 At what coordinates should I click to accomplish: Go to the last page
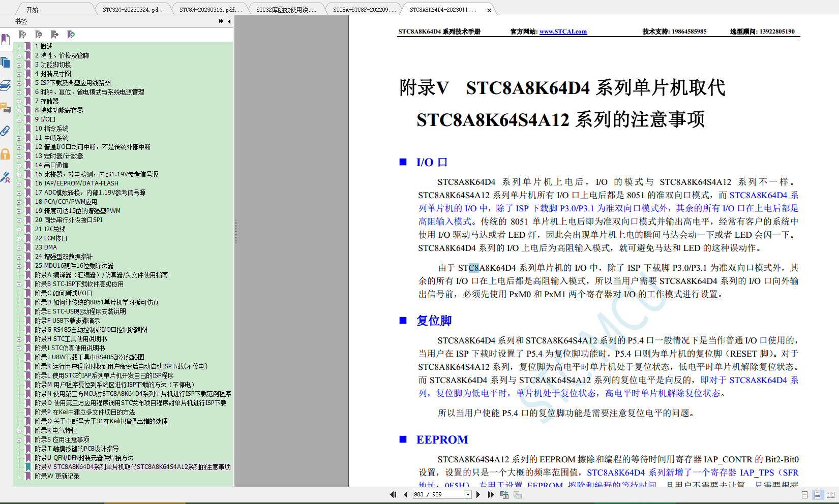[x=491, y=494]
